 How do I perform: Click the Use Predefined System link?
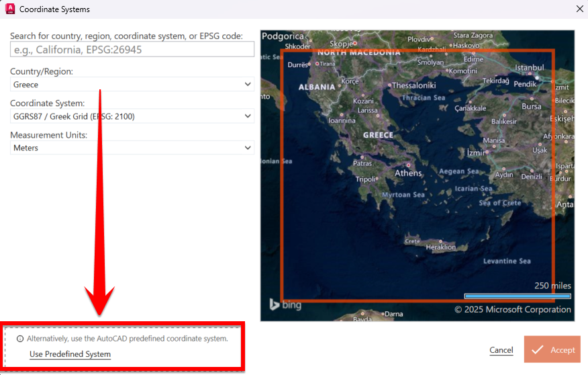[70, 354]
